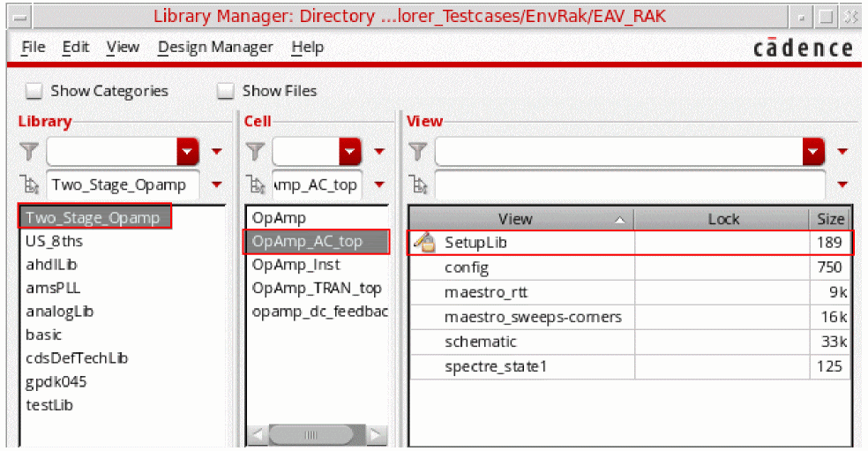
Task: Click the Cell list scroll-left arrow
Action: (x=258, y=435)
